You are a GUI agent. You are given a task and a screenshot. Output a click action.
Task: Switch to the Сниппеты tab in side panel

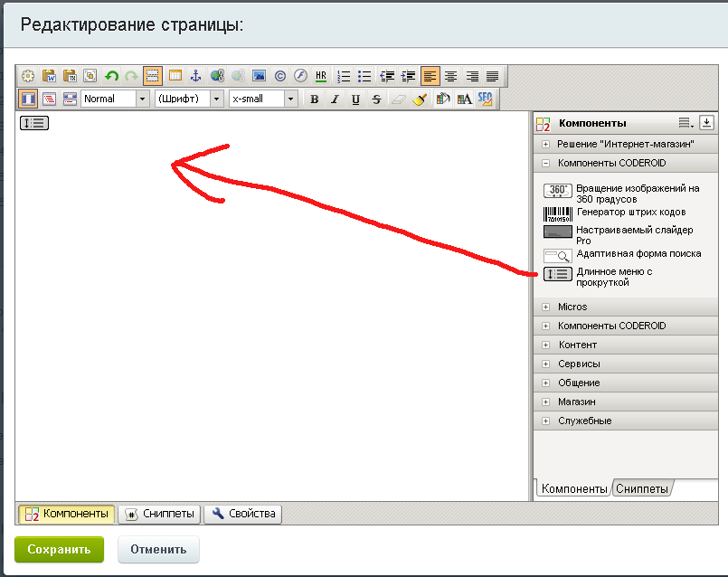[x=642, y=488]
